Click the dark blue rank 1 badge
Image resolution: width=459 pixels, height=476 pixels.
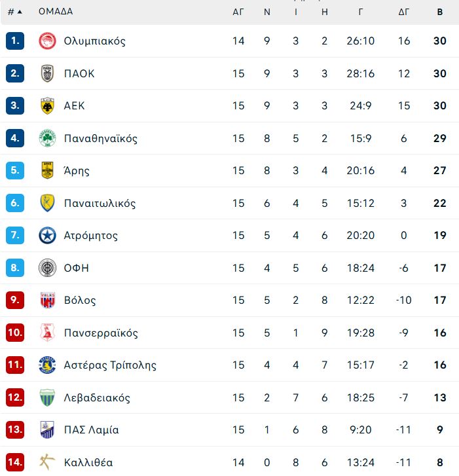click(x=15, y=41)
